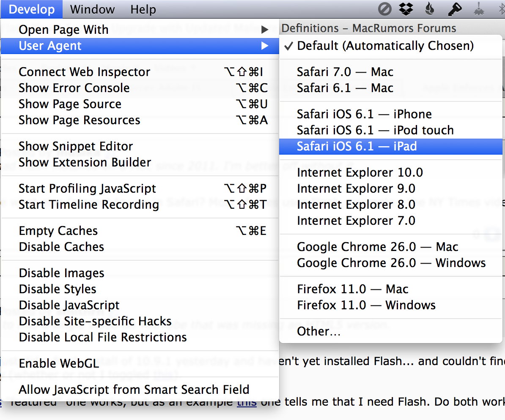The image size is (505, 420).
Task: Choose Show Web Inspector entry
Action: 84,72
